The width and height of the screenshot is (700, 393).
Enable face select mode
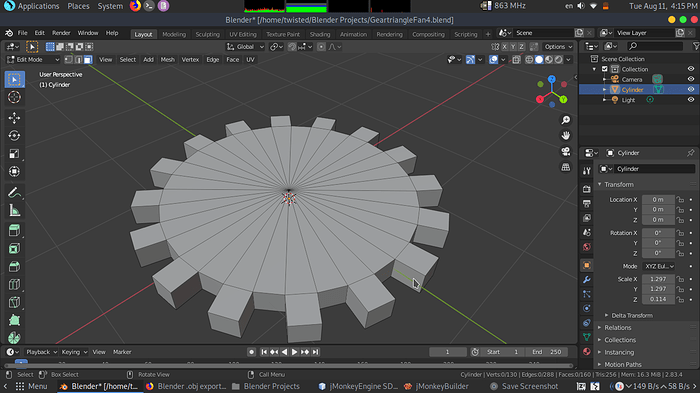88,59
